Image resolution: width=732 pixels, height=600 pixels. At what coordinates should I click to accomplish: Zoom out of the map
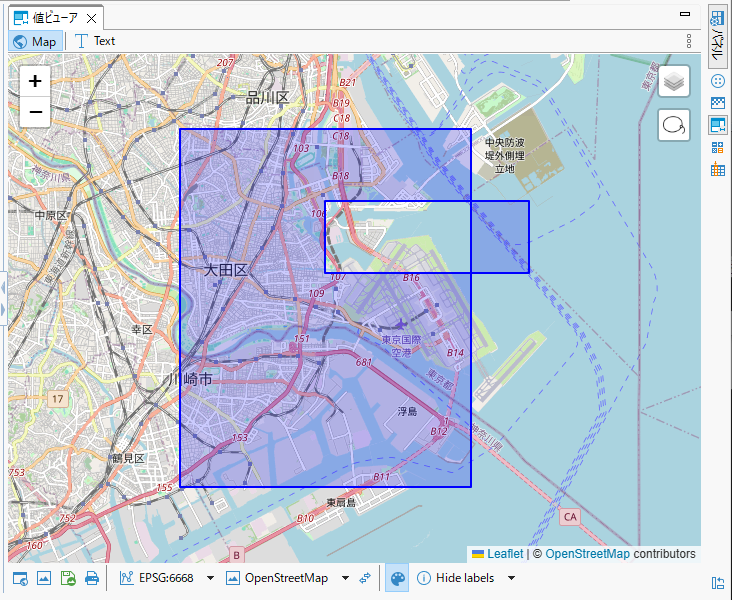tap(35, 112)
